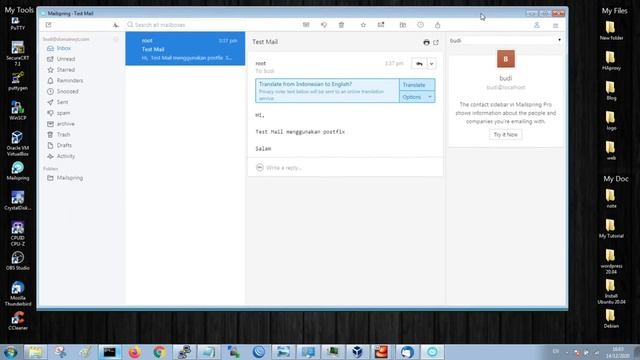
Task: Print the Test Mail thread
Action: (x=427, y=42)
